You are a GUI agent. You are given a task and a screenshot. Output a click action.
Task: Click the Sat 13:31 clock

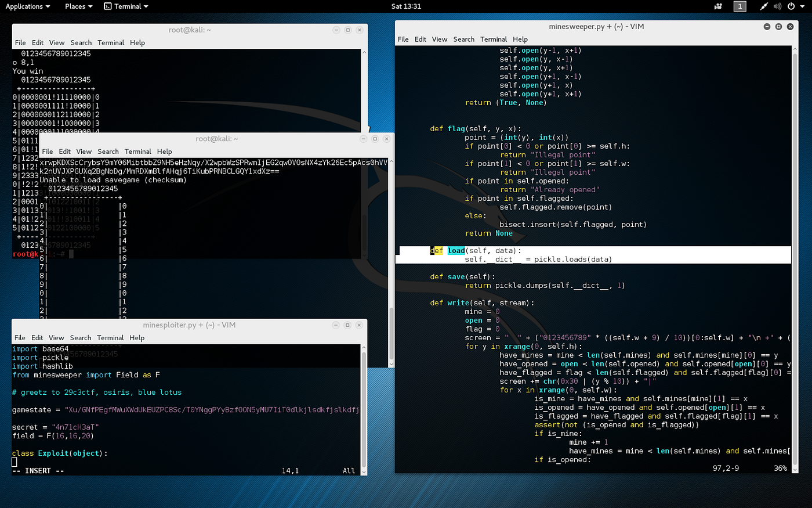(x=406, y=6)
